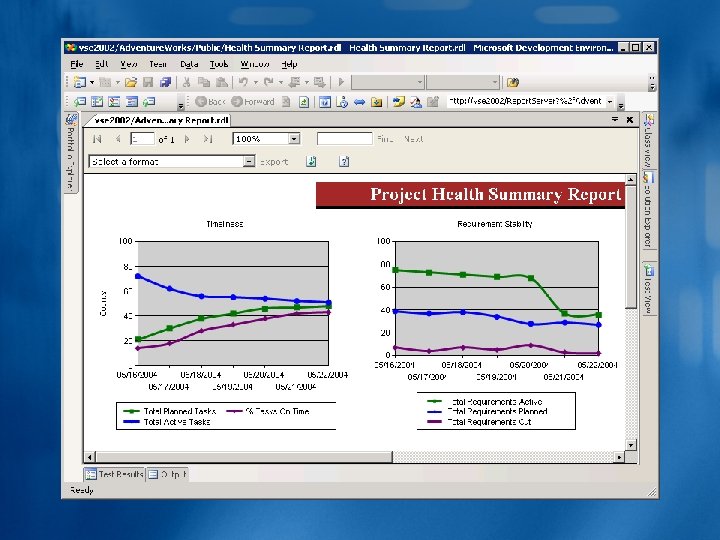This screenshot has height=540, width=720.
Task: Go to the next report page arrow
Action: tap(187, 139)
